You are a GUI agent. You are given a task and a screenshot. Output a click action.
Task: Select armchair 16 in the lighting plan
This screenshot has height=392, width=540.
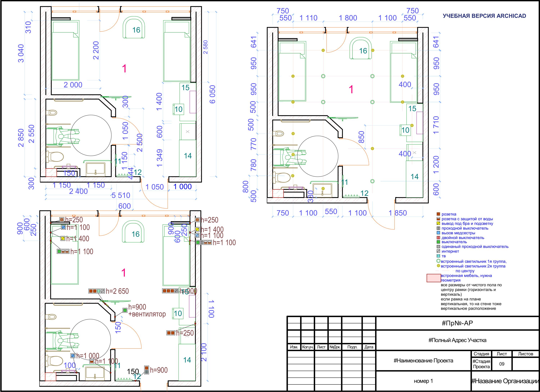(361, 48)
